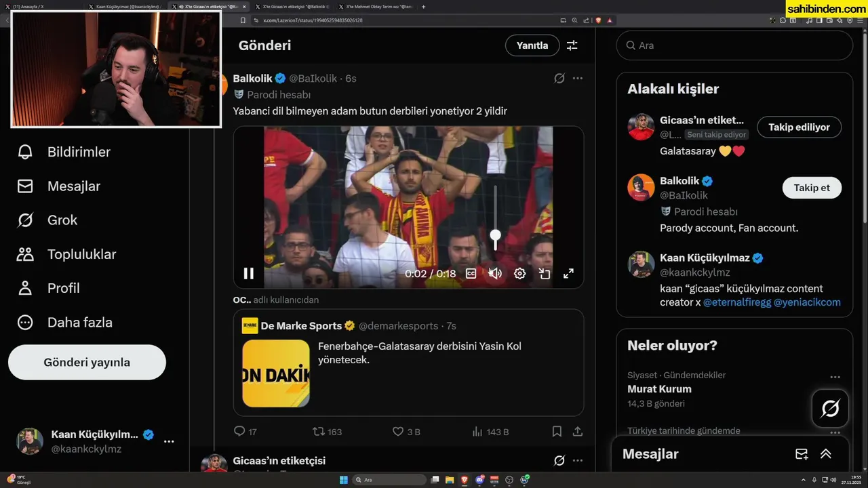Open taskbar volume control
Viewport: 868px width, 488px height.
tap(833, 480)
